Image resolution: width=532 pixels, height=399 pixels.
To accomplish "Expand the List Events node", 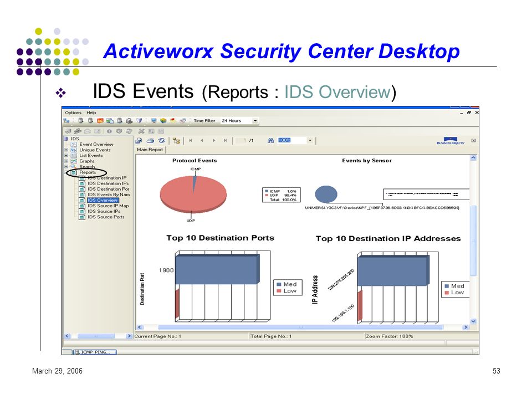I will coord(66,156).
